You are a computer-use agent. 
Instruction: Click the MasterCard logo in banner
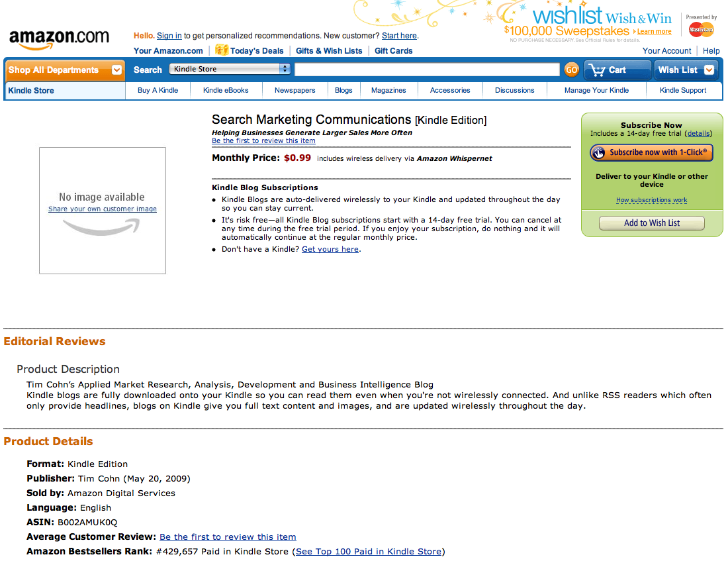coord(701,30)
